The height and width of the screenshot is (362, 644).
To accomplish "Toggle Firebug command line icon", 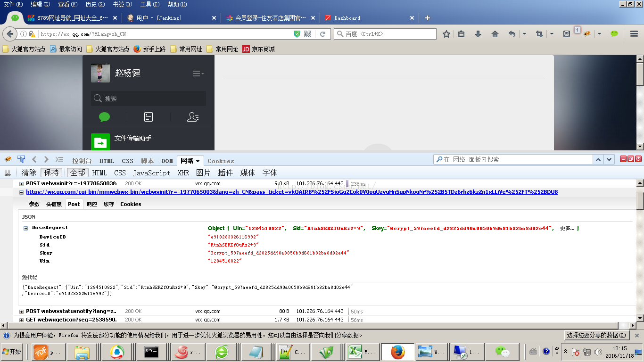I will (x=59, y=159).
